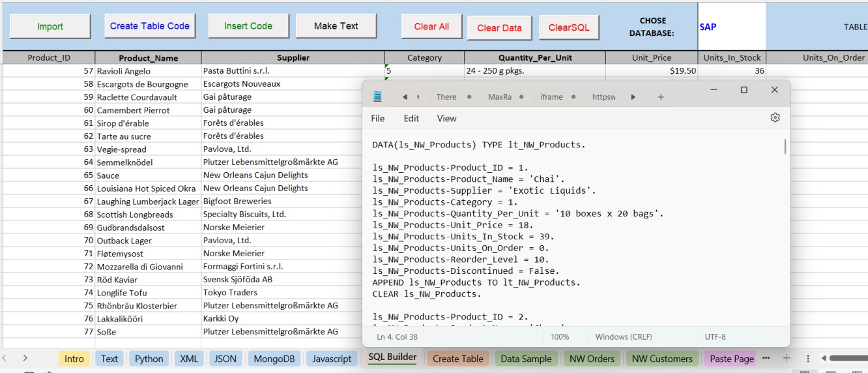Select the $19.50 unit price cell
Viewport: 868px width, 373px height.
(652, 71)
